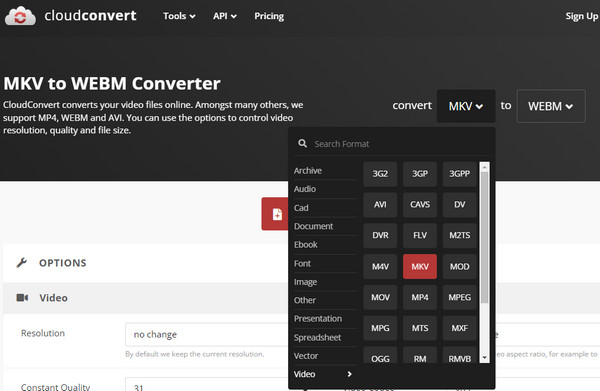Click the Sign Up link
600x391 pixels.
click(x=582, y=16)
